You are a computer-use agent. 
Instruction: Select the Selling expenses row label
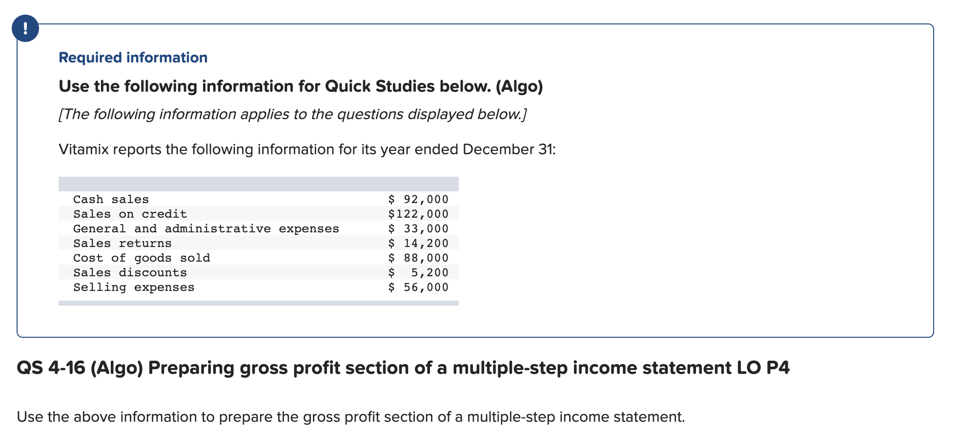tap(134, 287)
